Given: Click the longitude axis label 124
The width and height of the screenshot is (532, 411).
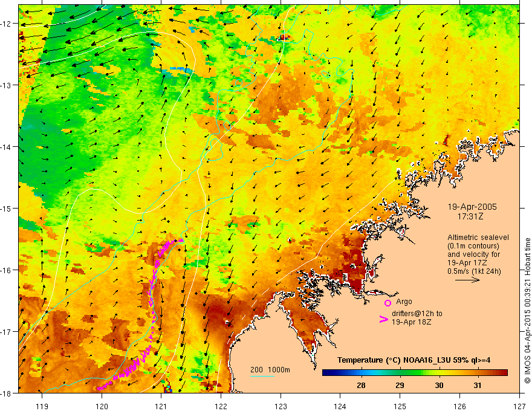Looking at the screenshot, I should coord(340,406).
